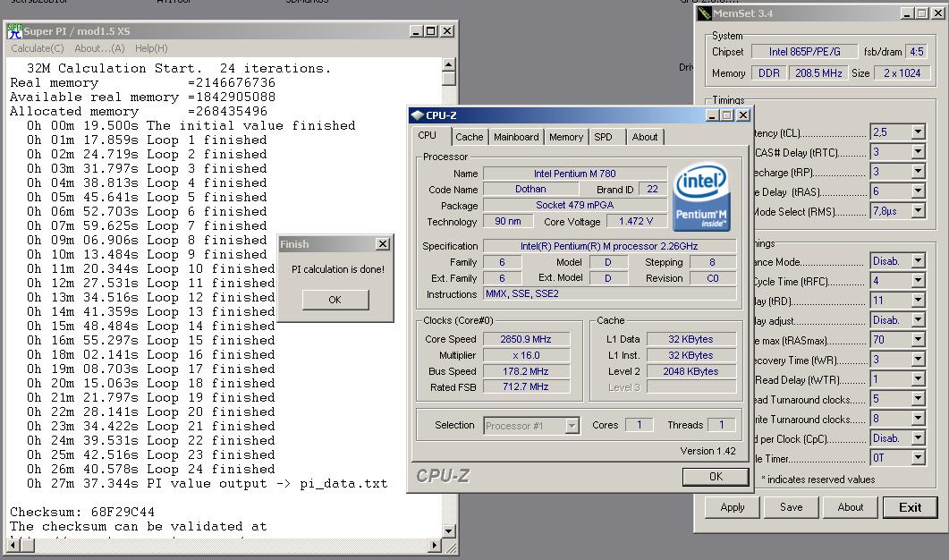
Task: Click OK in the Finish dialog
Action: [x=335, y=300]
